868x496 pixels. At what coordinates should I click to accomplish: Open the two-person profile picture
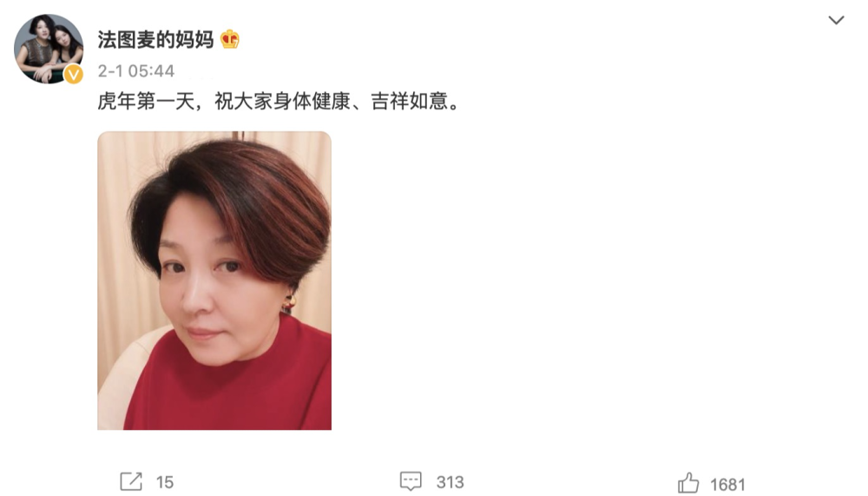(x=48, y=49)
